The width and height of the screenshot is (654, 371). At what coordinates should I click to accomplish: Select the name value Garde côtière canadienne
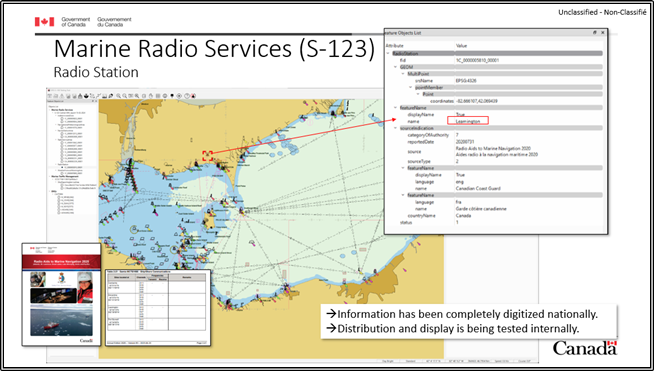(481, 209)
